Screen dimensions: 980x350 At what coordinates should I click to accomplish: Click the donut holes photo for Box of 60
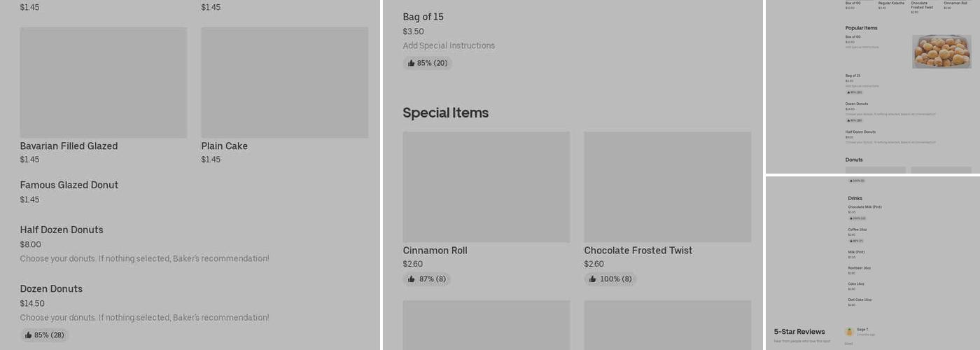coord(941,52)
